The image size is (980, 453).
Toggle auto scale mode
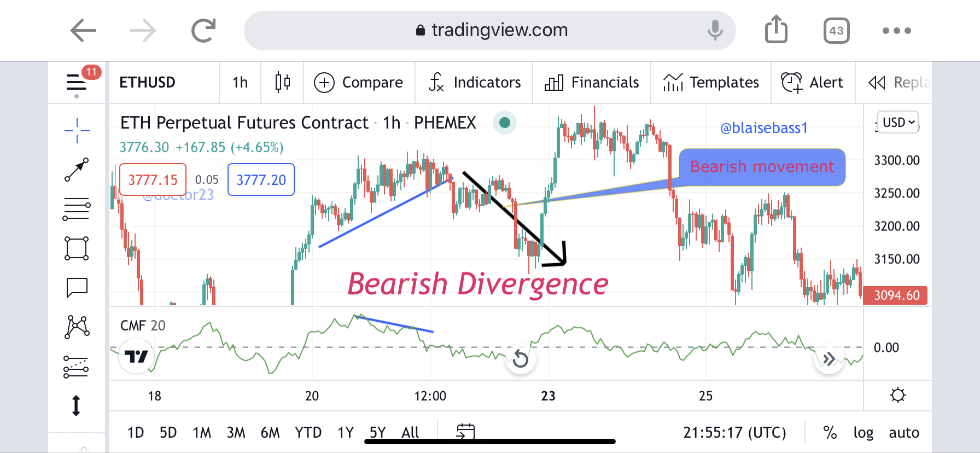click(904, 433)
